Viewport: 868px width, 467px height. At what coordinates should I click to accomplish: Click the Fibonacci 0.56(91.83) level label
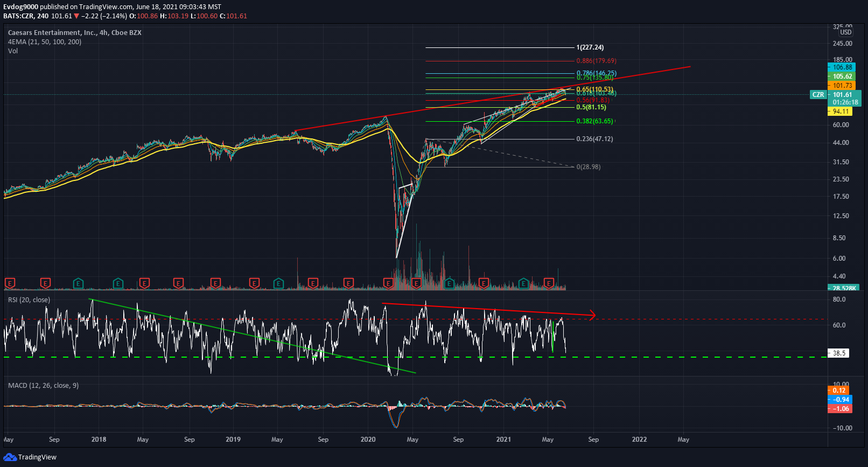[593, 100]
